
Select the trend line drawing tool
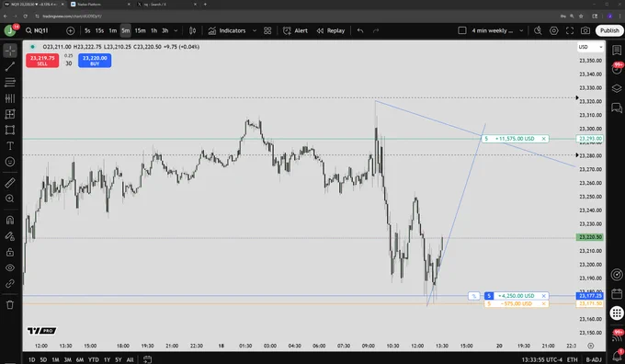pos(10,66)
